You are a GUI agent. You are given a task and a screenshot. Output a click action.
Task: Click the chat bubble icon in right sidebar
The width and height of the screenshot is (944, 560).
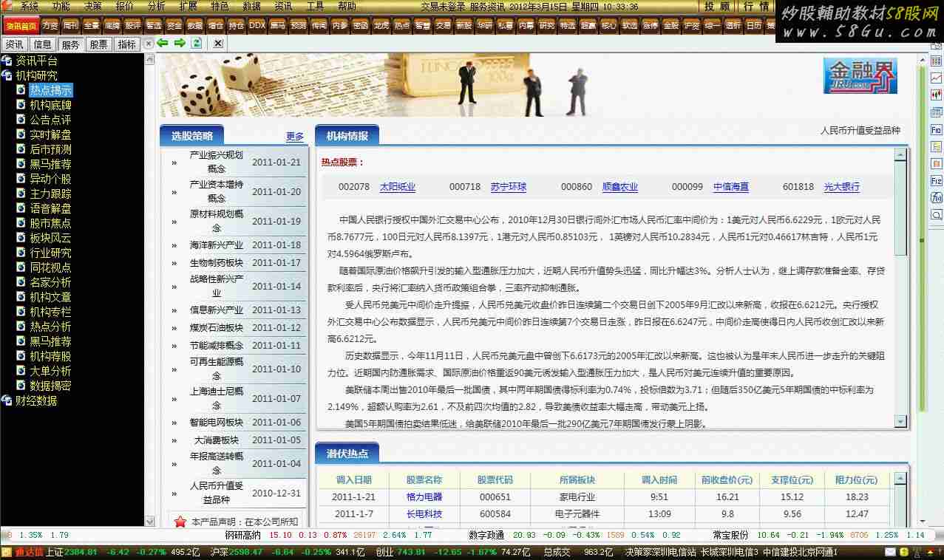tap(936, 215)
